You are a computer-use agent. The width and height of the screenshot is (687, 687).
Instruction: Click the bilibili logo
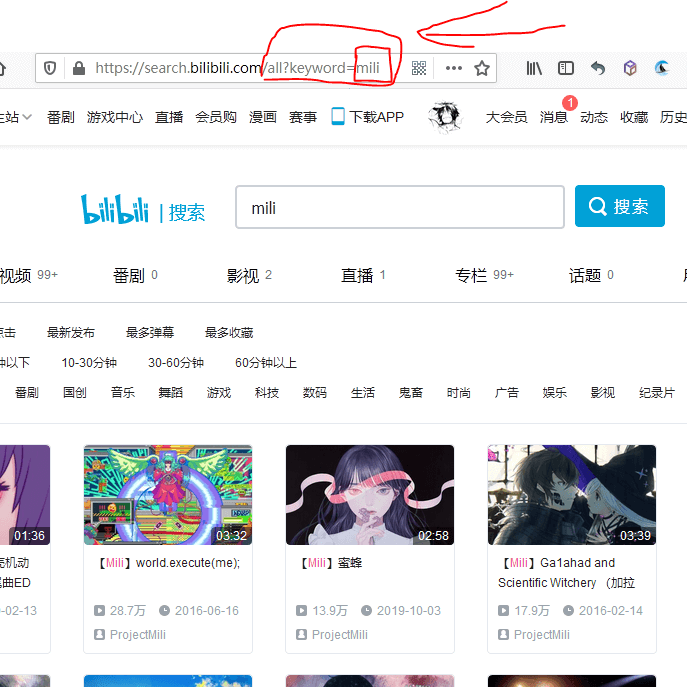coord(115,209)
